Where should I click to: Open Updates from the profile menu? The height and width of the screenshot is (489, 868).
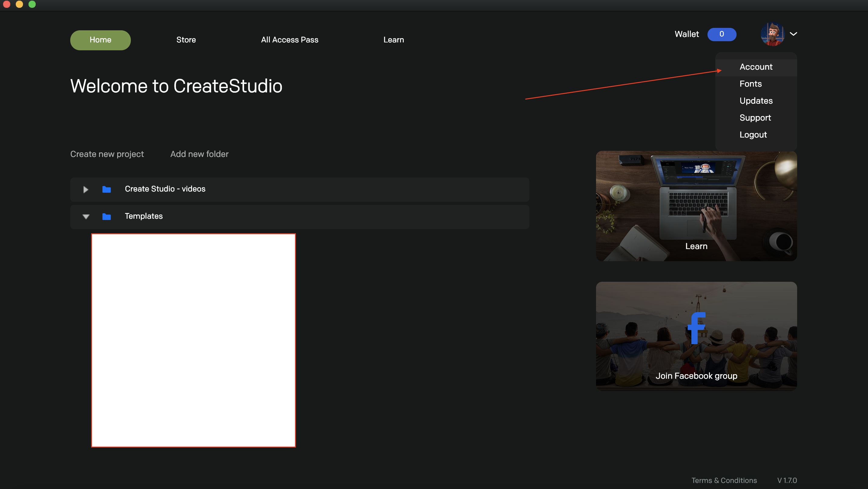(x=756, y=101)
